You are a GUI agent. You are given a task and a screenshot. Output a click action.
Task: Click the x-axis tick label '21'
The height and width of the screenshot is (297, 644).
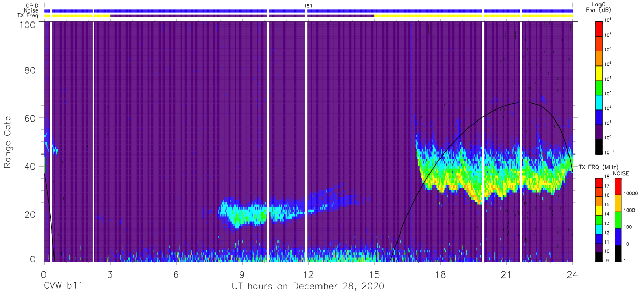click(x=507, y=274)
